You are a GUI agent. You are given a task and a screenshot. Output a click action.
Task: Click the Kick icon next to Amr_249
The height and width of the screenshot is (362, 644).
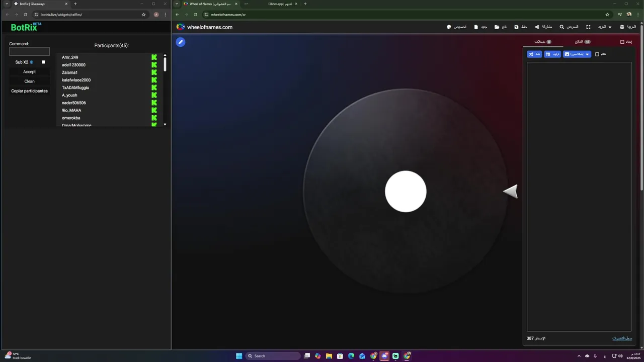(154, 57)
